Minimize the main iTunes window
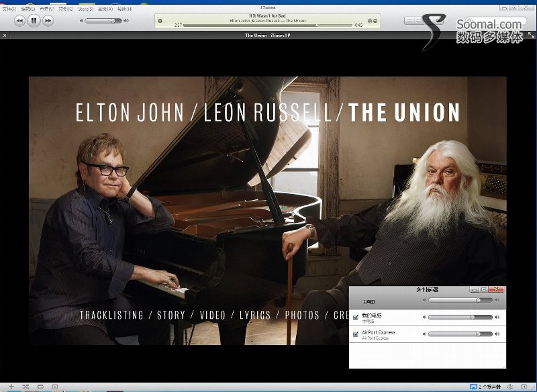The width and height of the screenshot is (537, 392). pos(504,7)
